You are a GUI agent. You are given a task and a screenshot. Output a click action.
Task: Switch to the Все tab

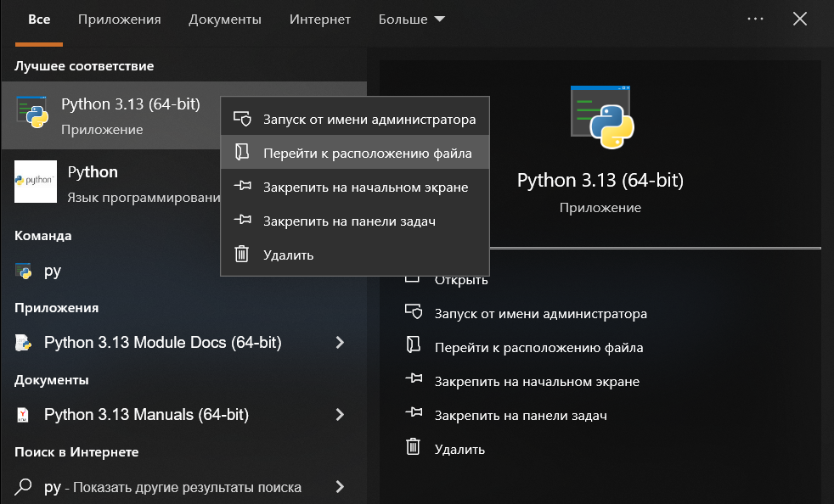coord(39,20)
